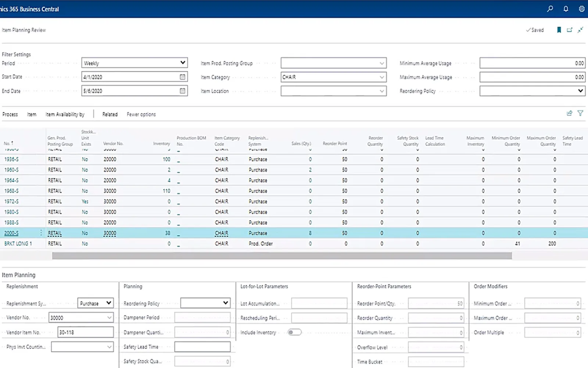Click Fewer options
The width and height of the screenshot is (588, 368).
(141, 114)
